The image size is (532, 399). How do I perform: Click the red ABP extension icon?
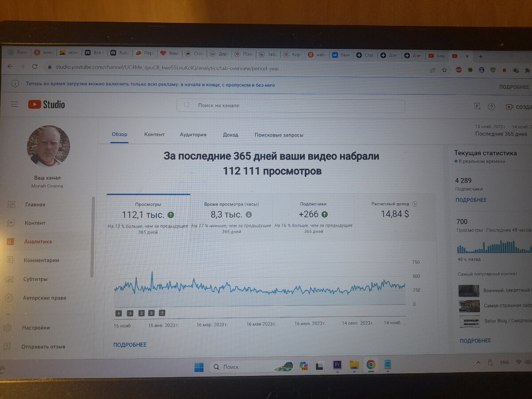click(x=459, y=70)
